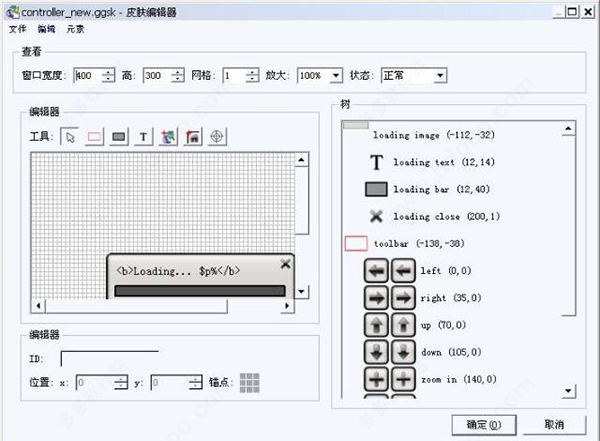Image resolution: width=600 pixels, height=441 pixels.
Task: Click the 确定 confirm button
Action: coord(483,424)
